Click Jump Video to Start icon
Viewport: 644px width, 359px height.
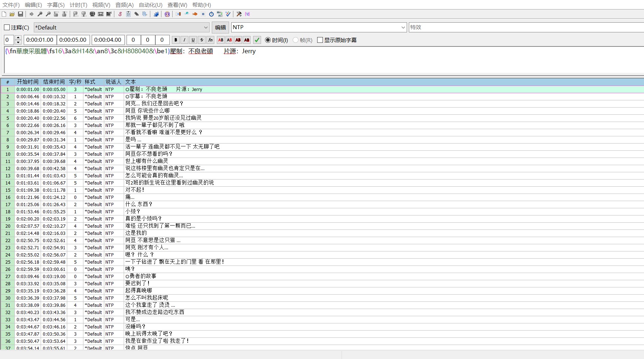point(56,14)
